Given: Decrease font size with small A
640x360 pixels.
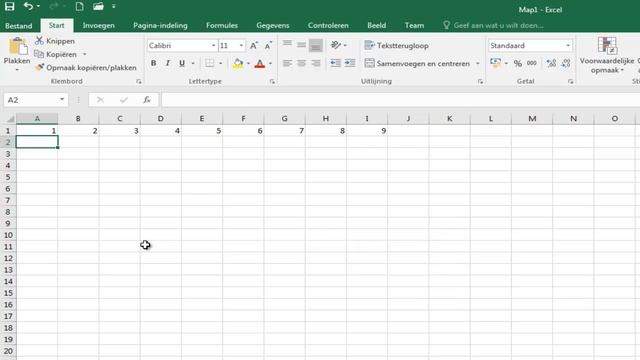Looking at the screenshot, I should (x=268, y=46).
